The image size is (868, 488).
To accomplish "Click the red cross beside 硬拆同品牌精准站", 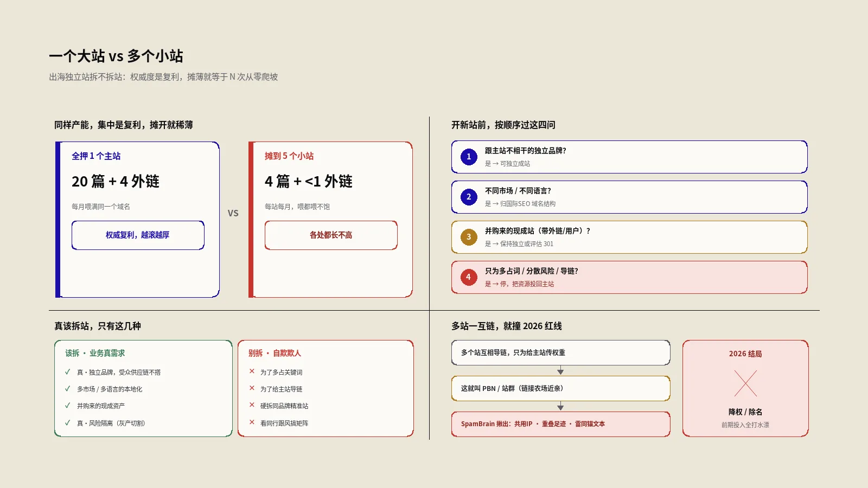I will tap(252, 405).
